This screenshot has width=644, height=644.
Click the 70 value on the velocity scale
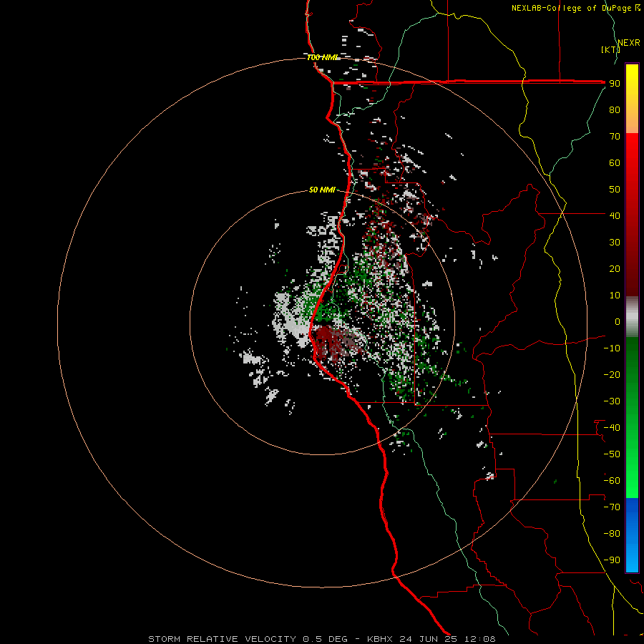[x=615, y=137]
